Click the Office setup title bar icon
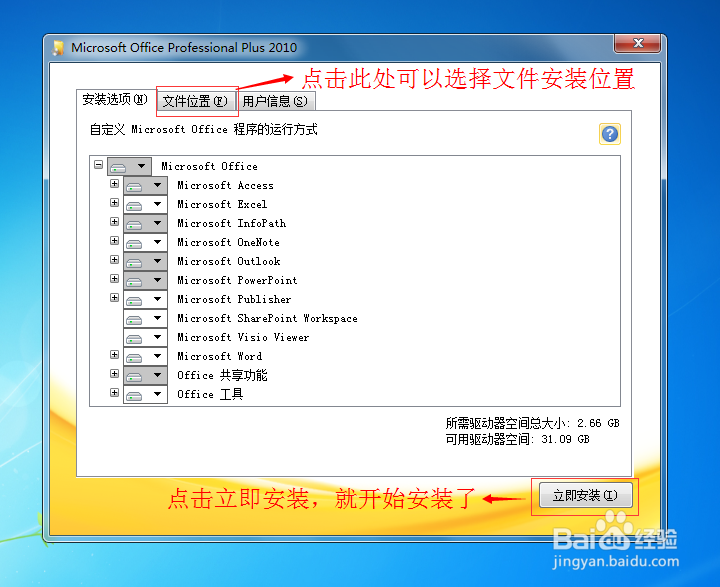Screen dimensions: 720x587 [x=58, y=47]
